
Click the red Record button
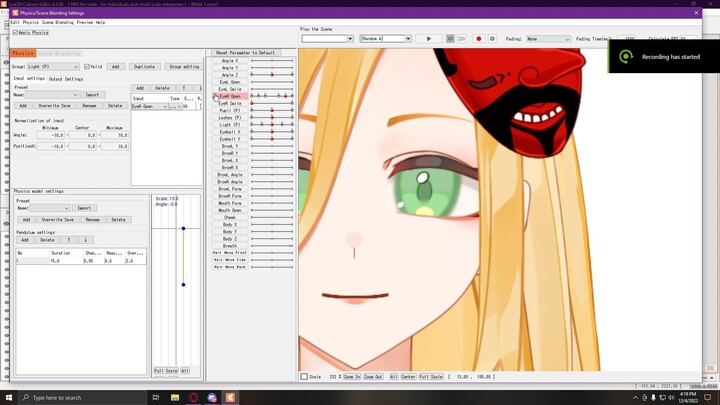478,39
